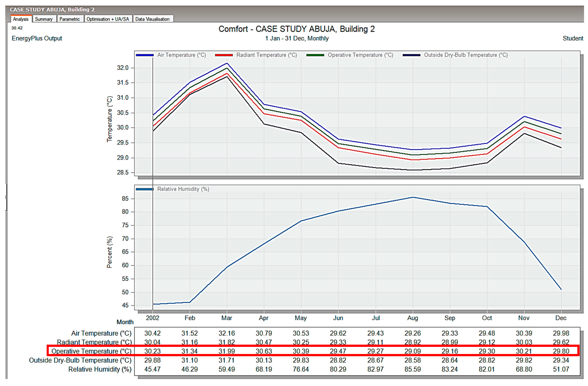Switch to the Analysis tab
The width and height of the screenshot is (588, 386).
point(21,19)
